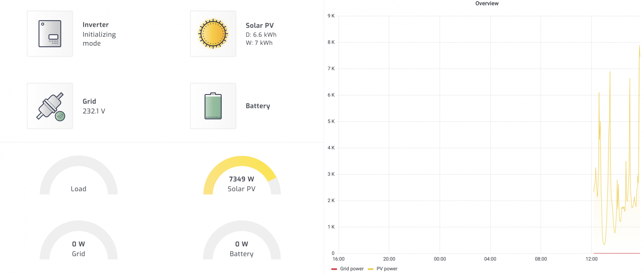Screen dimensions: 644x274
Task: Open the Overview chart header
Action: click(486, 3)
